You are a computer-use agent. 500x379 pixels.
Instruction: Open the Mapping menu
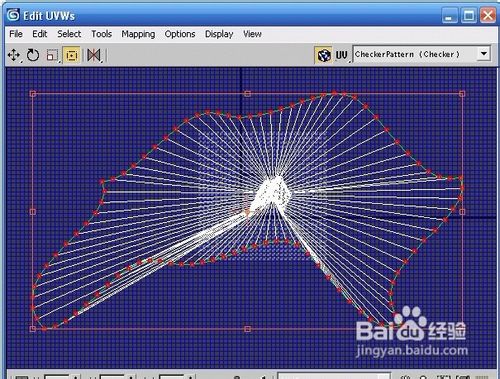pyautogui.click(x=138, y=34)
